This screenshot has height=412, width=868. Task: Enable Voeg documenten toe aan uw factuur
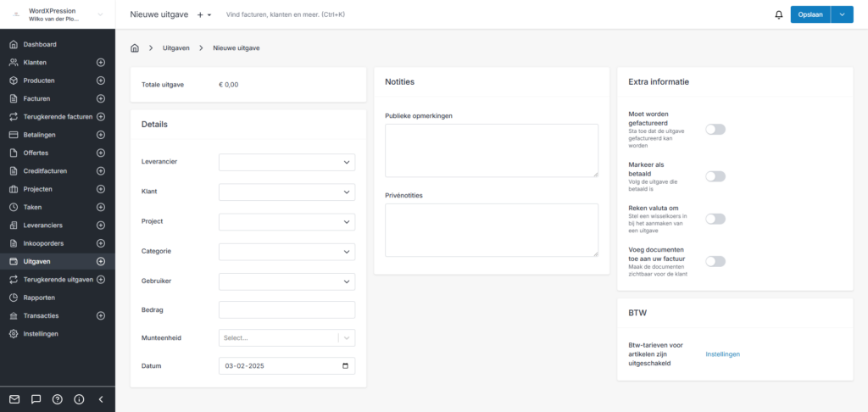[715, 261]
